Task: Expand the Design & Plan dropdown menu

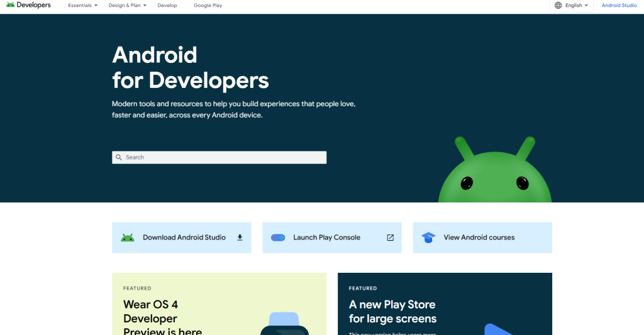Action: pos(127,5)
